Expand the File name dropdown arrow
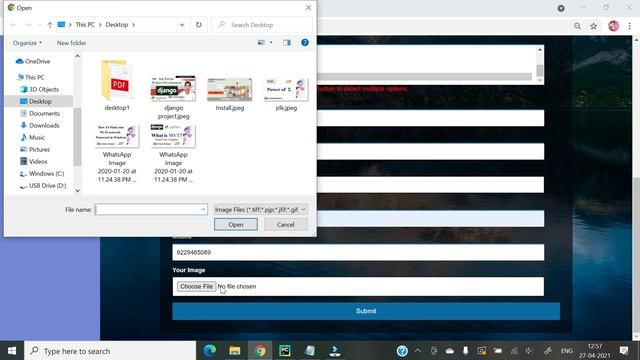 [x=203, y=209]
